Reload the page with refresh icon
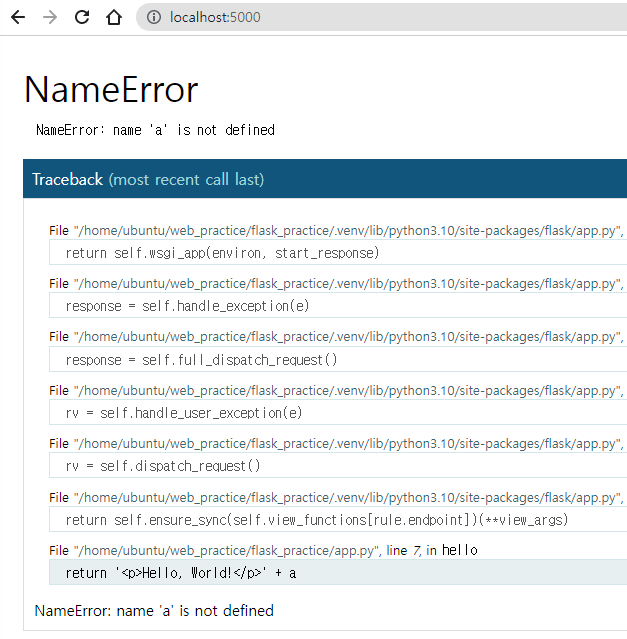The width and height of the screenshot is (627, 639). (82, 17)
